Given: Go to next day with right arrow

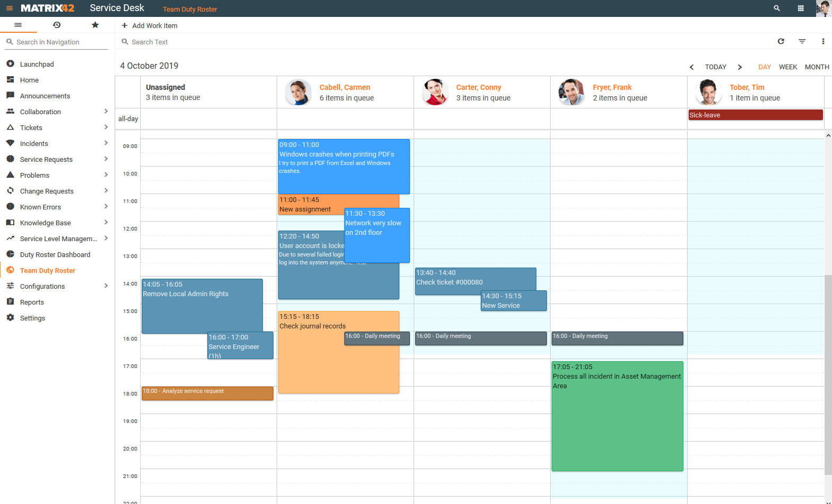Looking at the screenshot, I should coord(740,67).
